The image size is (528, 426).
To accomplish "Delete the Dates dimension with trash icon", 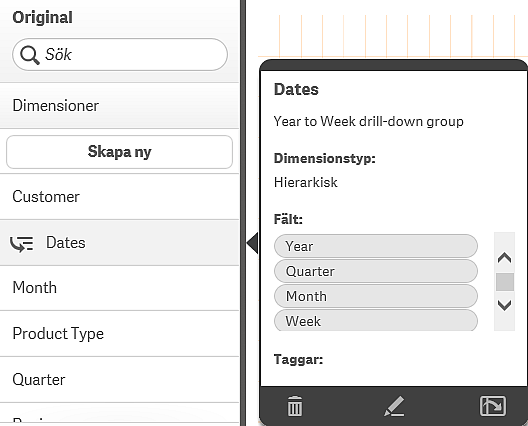I will click(295, 406).
